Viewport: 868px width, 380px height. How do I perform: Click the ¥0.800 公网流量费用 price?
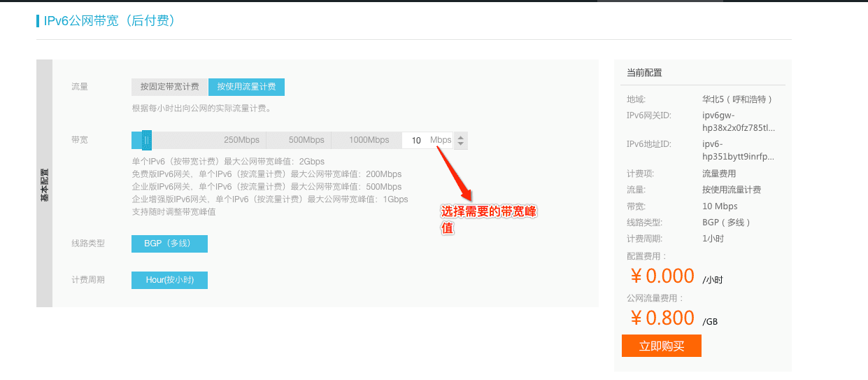(662, 318)
